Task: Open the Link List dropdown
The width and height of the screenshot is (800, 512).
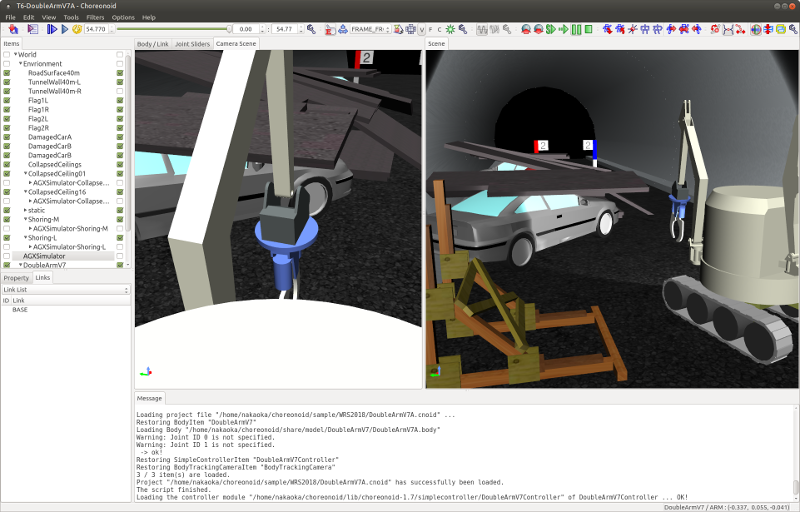Action: pos(66,290)
